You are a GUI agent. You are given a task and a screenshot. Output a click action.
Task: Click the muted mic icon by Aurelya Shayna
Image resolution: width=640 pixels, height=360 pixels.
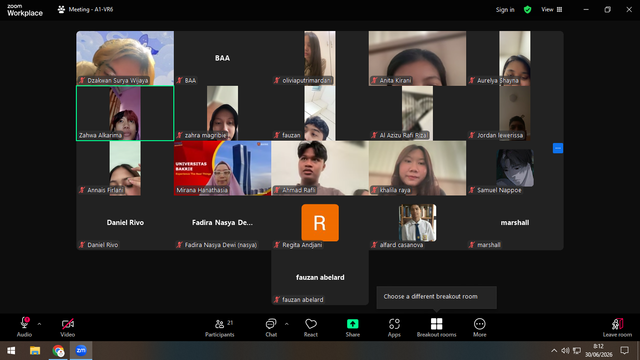point(472,80)
